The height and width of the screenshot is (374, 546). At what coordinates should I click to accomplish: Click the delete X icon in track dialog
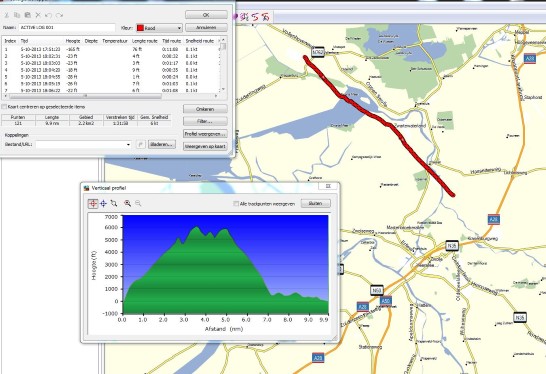(38, 15)
